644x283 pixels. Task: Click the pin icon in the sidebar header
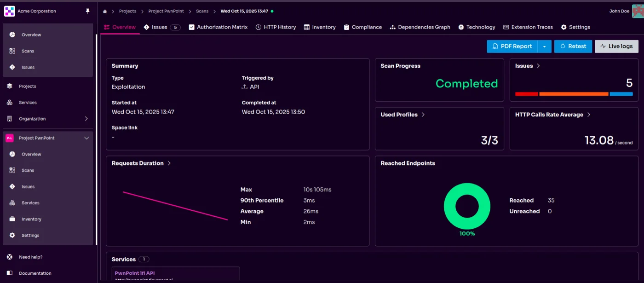[x=87, y=11]
